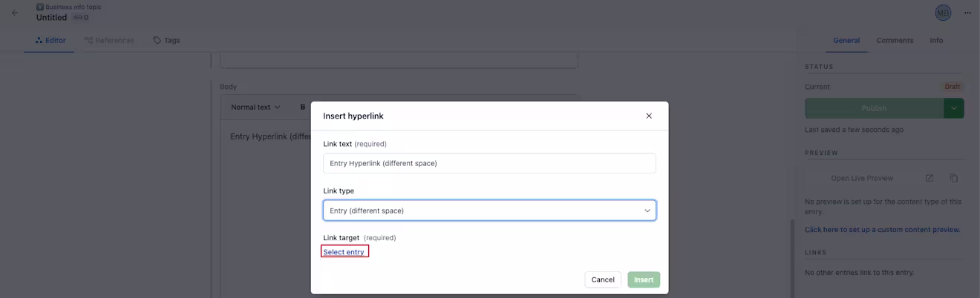
Task: Open the more actions ellipsis menu
Action: (967, 13)
